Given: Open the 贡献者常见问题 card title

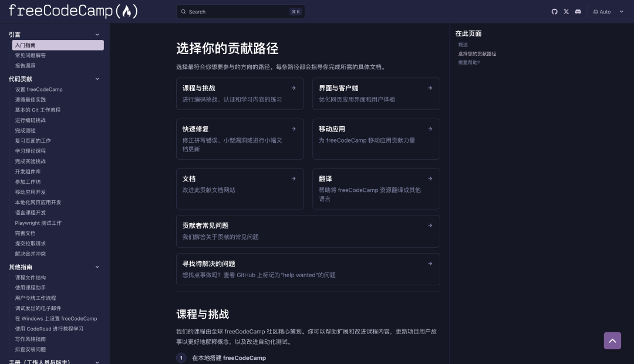Looking at the screenshot, I should point(205,225).
